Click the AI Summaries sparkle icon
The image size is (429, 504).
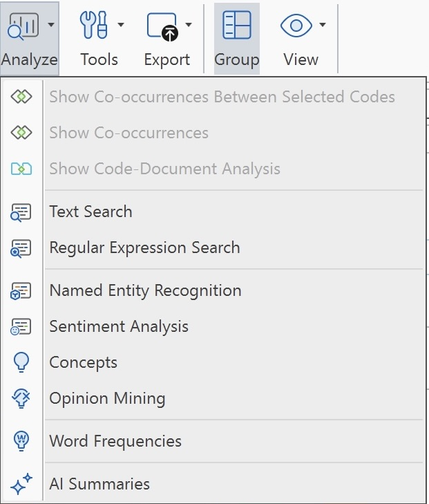(x=21, y=485)
